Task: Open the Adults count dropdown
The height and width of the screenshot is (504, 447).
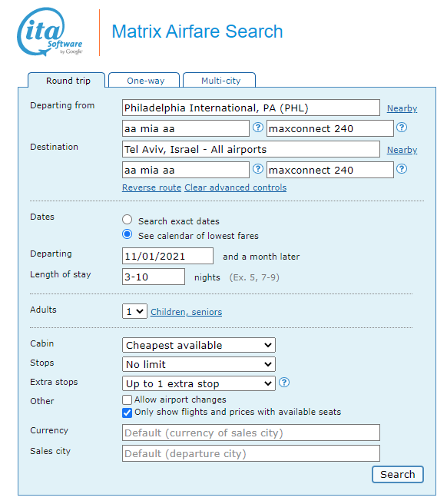Action: tap(134, 311)
